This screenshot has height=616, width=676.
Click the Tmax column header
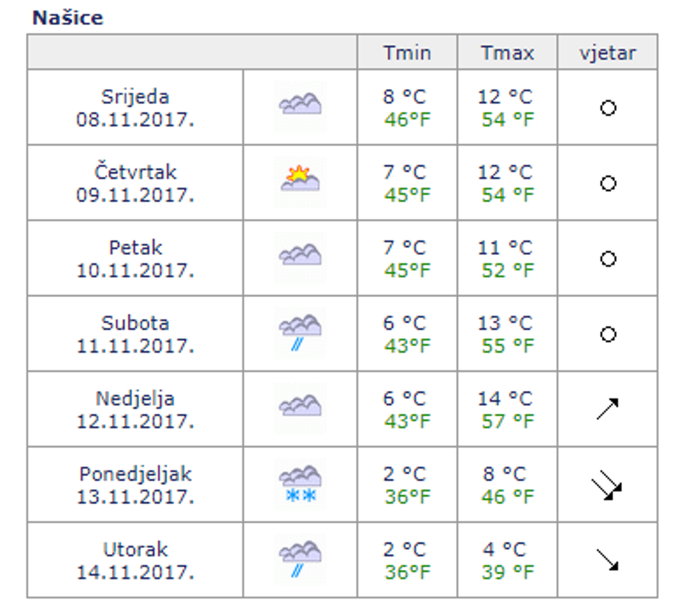(x=507, y=53)
